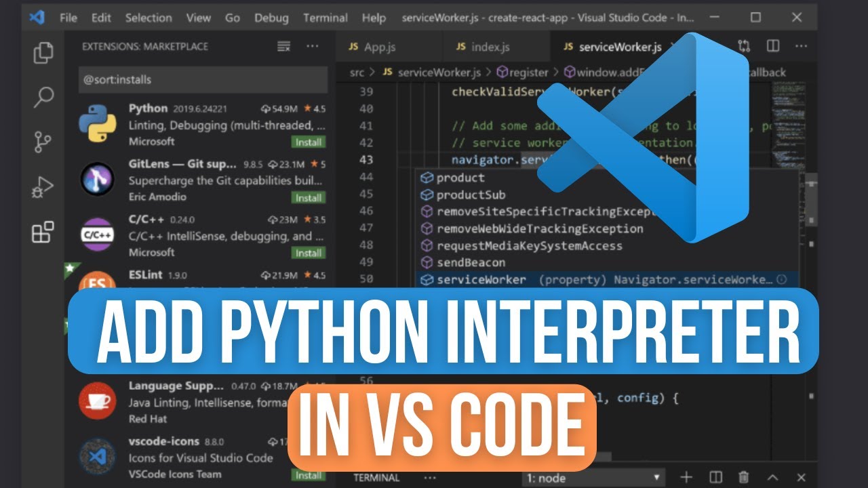Click the Red Hat publisher name

click(x=147, y=419)
